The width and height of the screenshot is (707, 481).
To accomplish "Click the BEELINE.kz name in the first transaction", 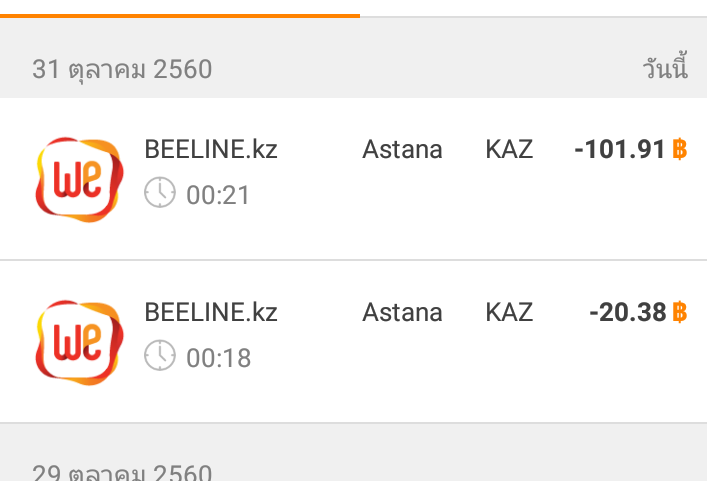I will [x=211, y=149].
